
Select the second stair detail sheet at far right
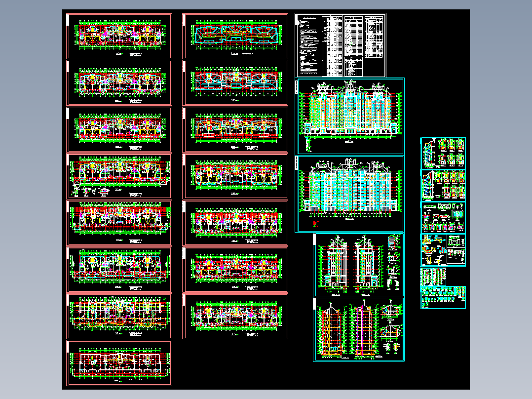click(x=443, y=185)
